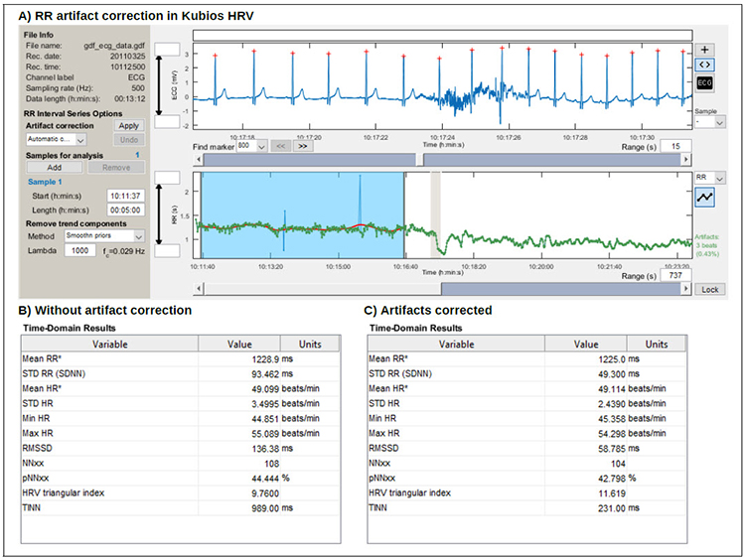Select the SDNN value 49.300
The image size is (745, 560).
[612, 373]
